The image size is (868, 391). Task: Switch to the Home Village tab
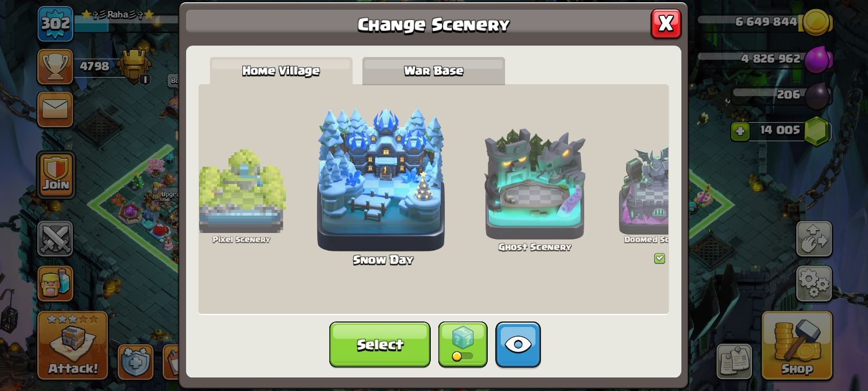[281, 71]
